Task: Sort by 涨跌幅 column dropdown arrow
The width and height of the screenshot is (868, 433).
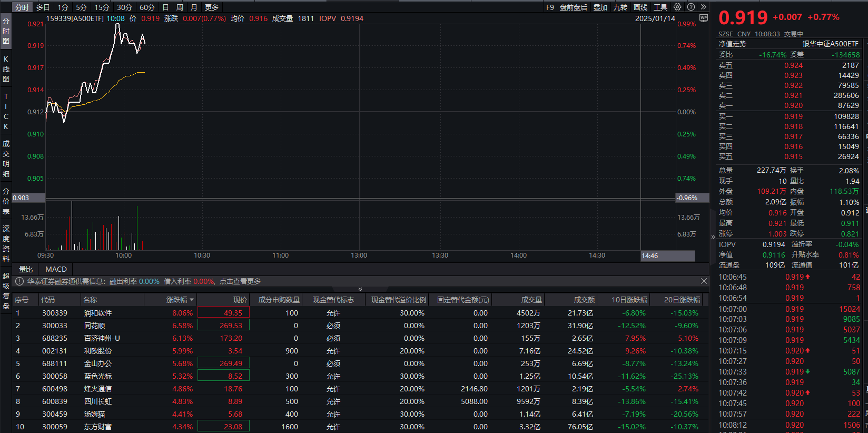Action: coord(192,300)
